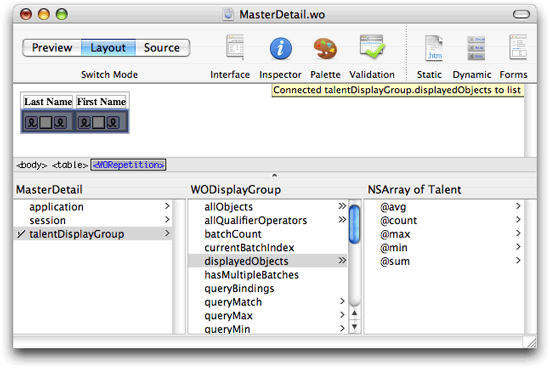Screen dimensions: 550x370
Task: Click the scroll up arrow in WODisplayGroup column
Action: tap(355, 313)
